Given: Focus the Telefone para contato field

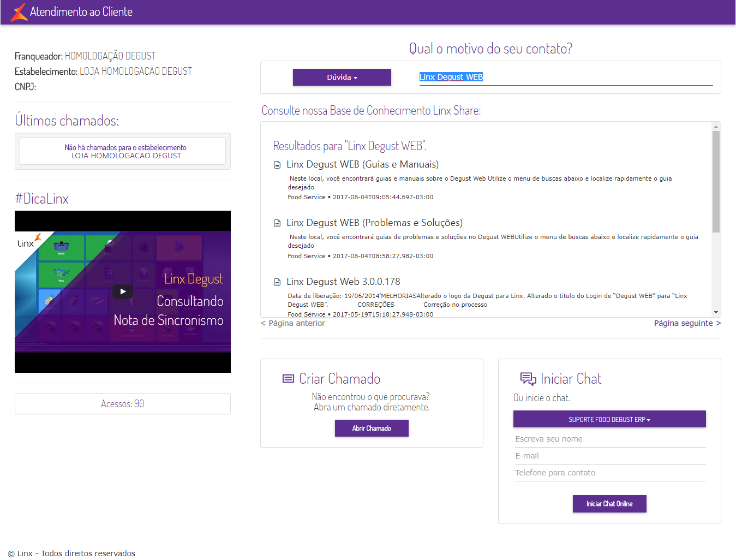Looking at the screenshot, I should 609,473.
